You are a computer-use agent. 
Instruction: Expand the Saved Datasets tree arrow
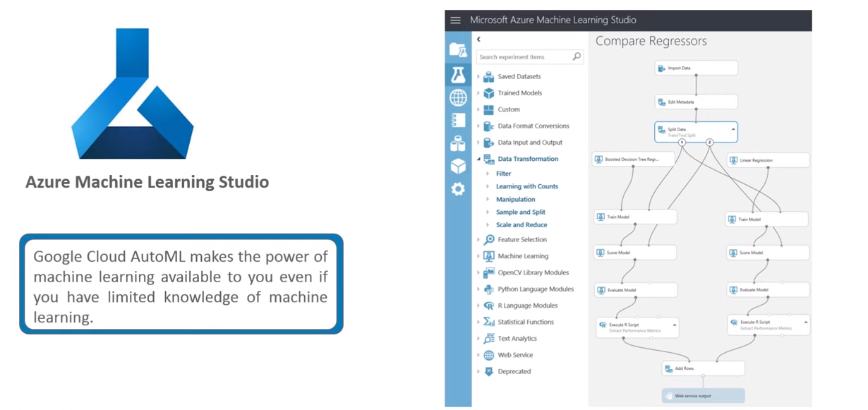coord(478,76)
